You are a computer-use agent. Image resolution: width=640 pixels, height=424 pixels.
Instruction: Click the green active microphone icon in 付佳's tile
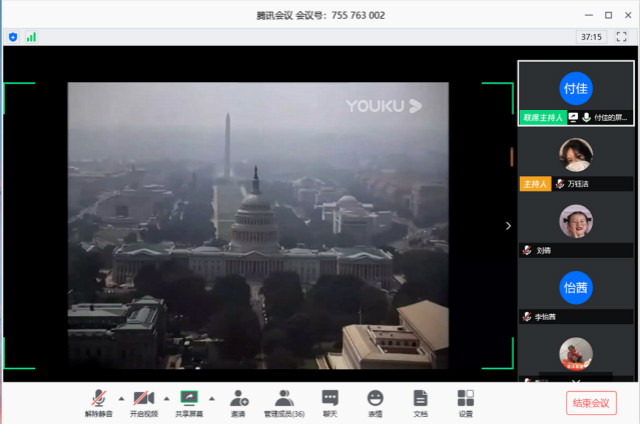click(x=587, y=118)
